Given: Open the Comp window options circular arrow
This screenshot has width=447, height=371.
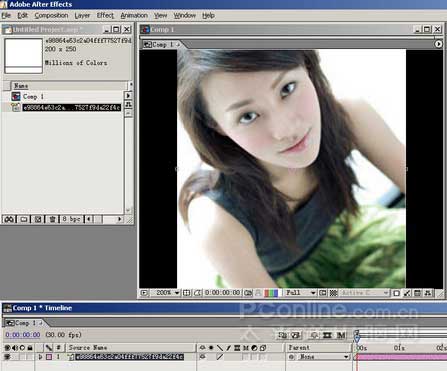Looking at the screenshot, I should [438, 44].
